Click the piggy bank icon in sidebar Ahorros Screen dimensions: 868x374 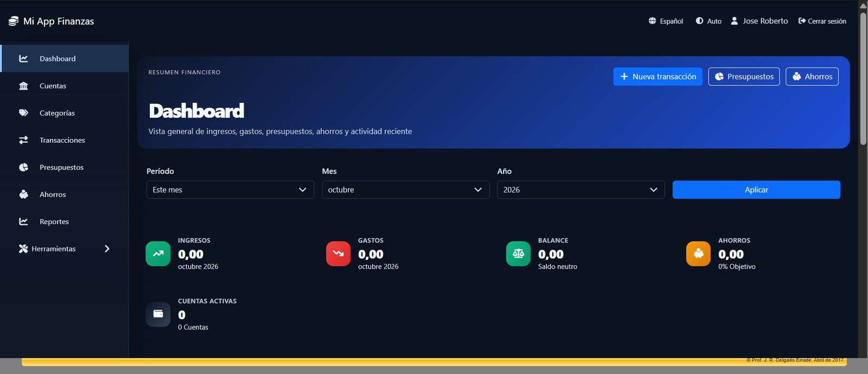click(x=23, y=194)
